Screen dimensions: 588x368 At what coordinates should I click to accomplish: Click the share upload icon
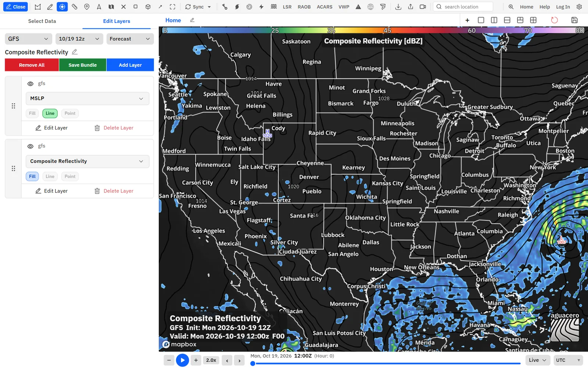(410, 7)
